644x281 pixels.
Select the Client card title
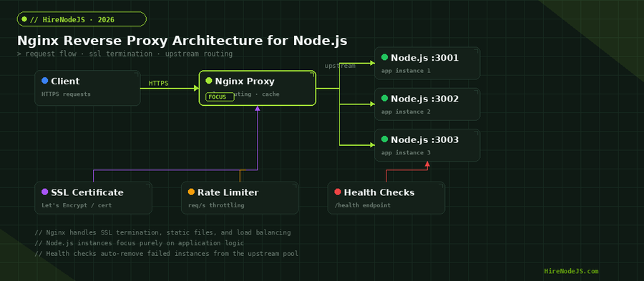[x=65, y=82]
